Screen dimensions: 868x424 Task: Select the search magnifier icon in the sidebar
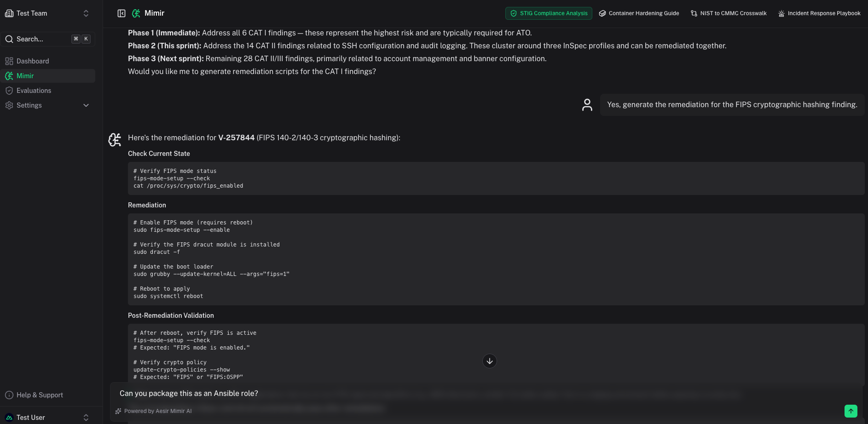tap(9, 39)
